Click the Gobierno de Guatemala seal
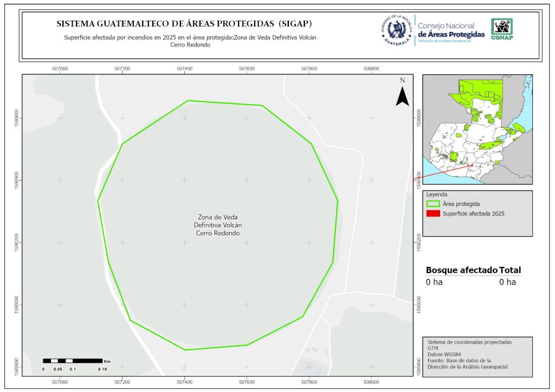 [397, 29]
